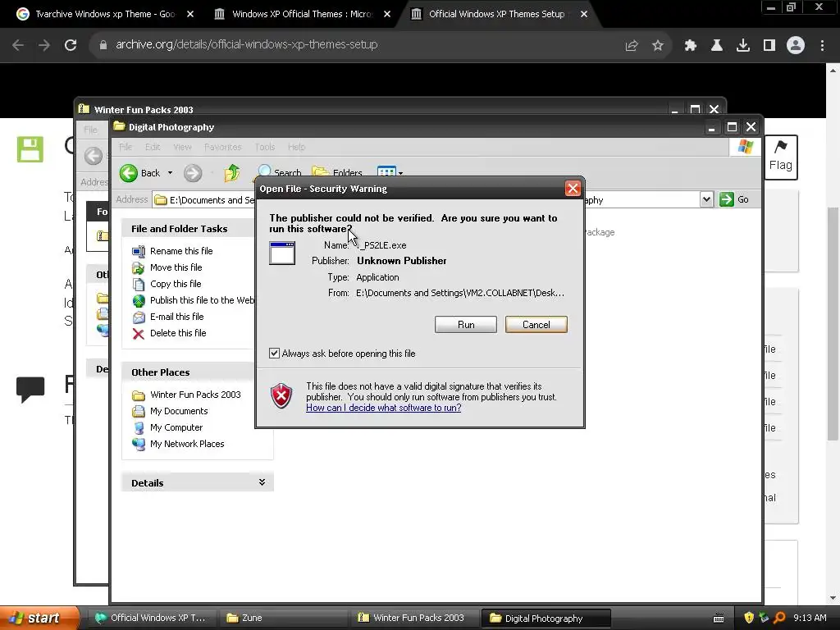Screen dimensions: 840x630
Task: Click the browser share icon
Action: point(632,46)
